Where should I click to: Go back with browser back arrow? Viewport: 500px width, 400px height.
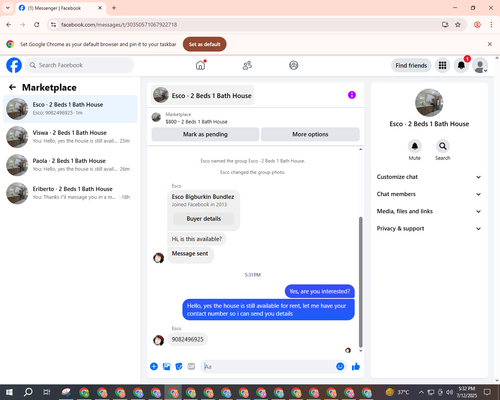coord(9,25)
